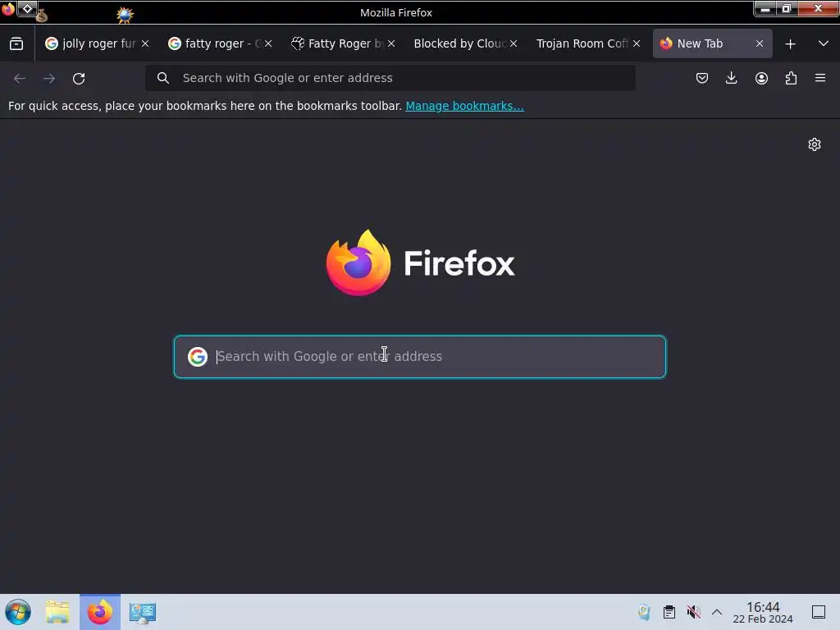
Task: Go back one page
Action: pyautogui.click(x=20, y=78)
